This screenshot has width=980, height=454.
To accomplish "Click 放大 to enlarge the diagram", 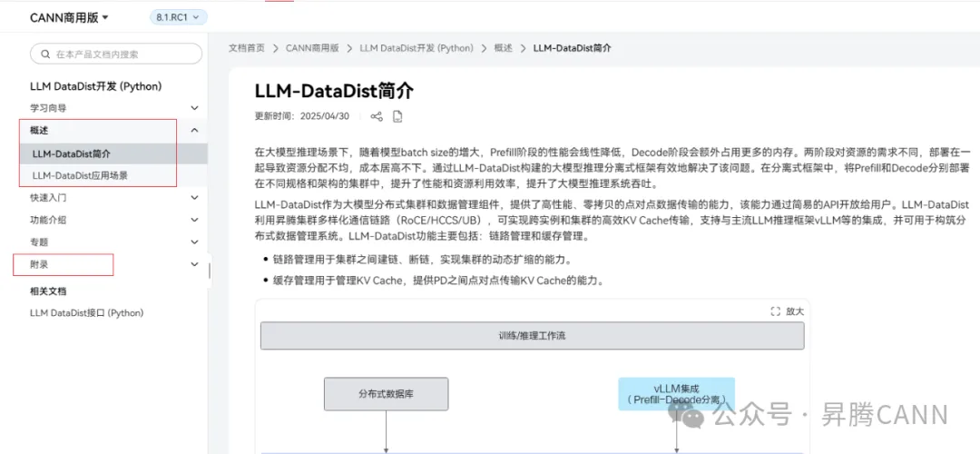I will click(x=795, y=311).
